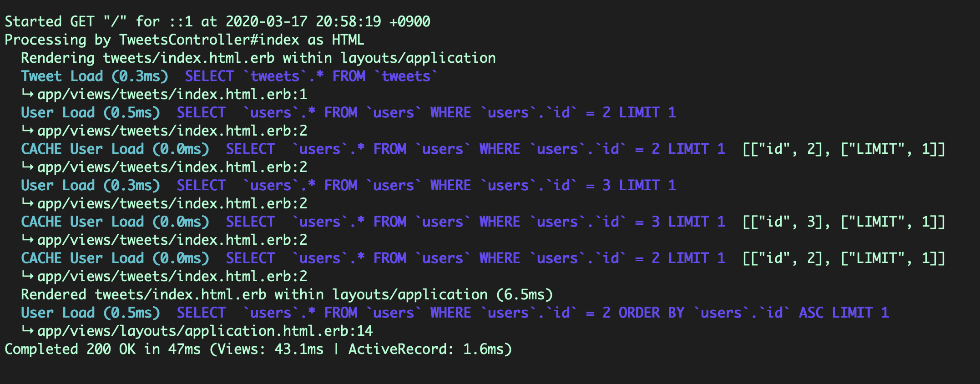This screenshot has height=384, width=980.
Task: Open the app/views/tweets/index.html.erb:1 file path
Action: [172, 95]
